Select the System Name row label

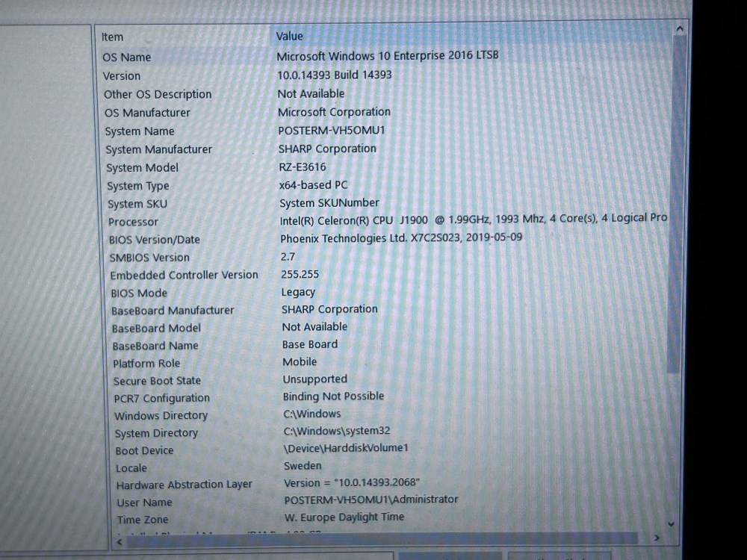coord(140,131)
